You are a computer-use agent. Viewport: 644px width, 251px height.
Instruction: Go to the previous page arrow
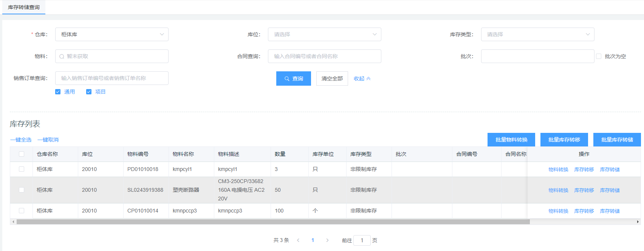[298, 240]
